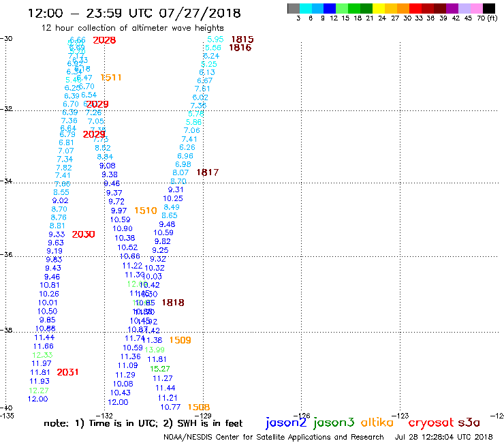Select the cryosat legend label
504x443 pixels.
[430, 423]
